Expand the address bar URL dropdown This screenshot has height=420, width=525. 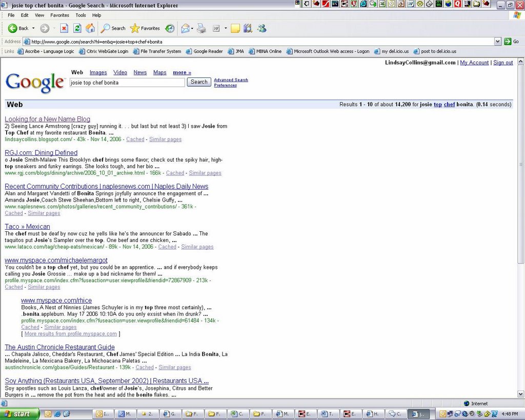[x=497, y=42]
